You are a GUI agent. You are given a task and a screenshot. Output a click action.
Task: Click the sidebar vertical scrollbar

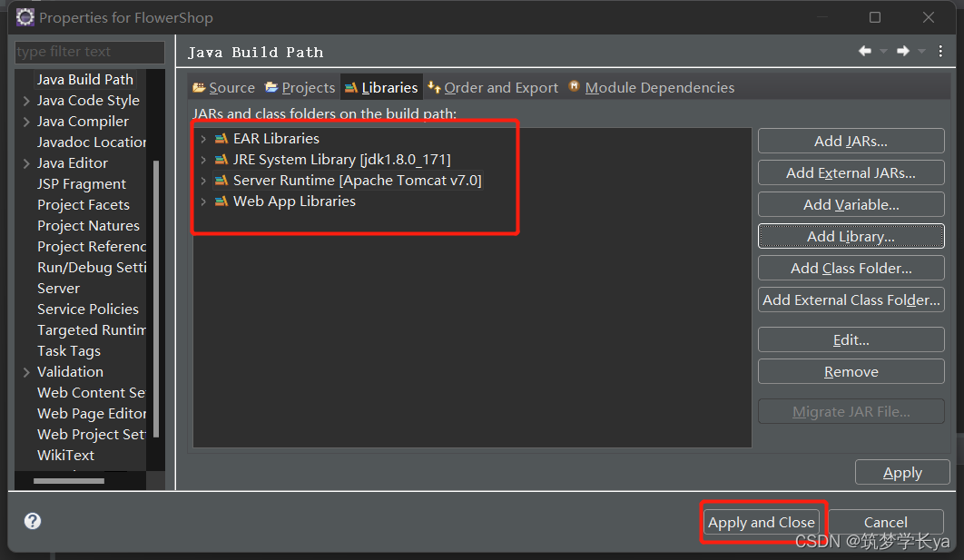(156, 299)
